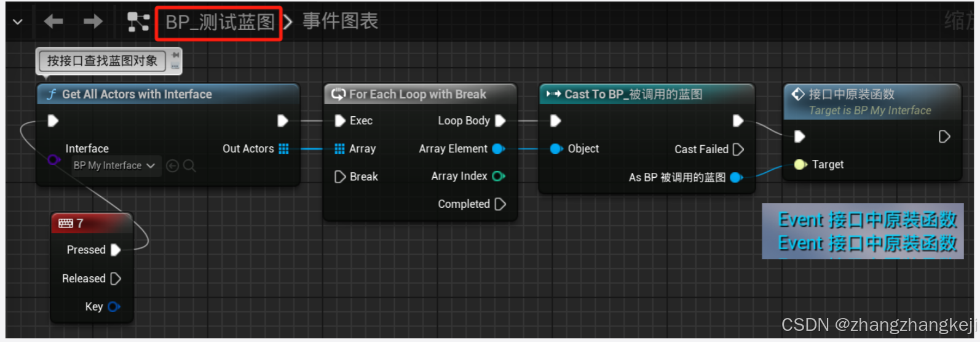Click the For Each Loop Exec input pin
Viewport: 980px width, 342px height.
(339, 121)
